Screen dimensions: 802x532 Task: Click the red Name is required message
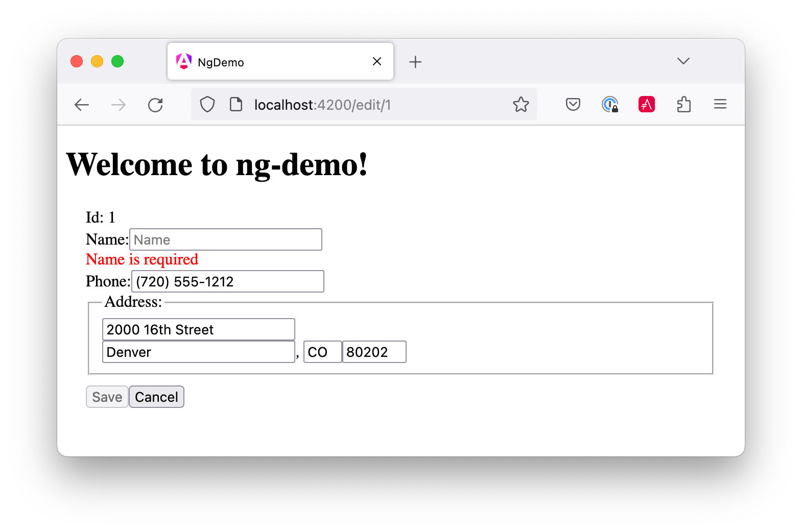click(x=142, y=259)
